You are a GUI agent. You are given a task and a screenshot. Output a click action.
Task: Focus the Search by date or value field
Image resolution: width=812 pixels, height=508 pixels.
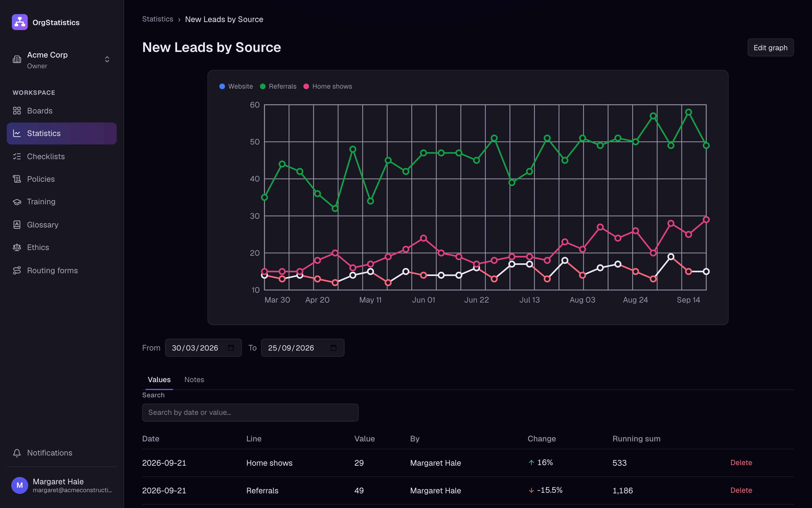point(250,413)
